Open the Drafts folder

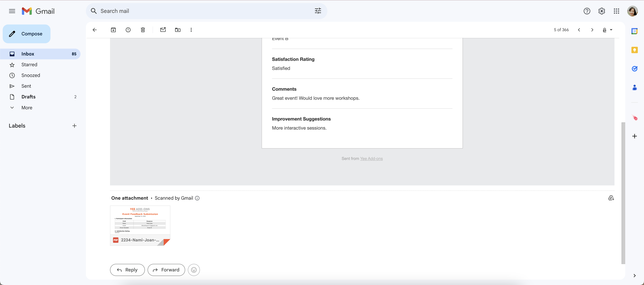point(29,97)
